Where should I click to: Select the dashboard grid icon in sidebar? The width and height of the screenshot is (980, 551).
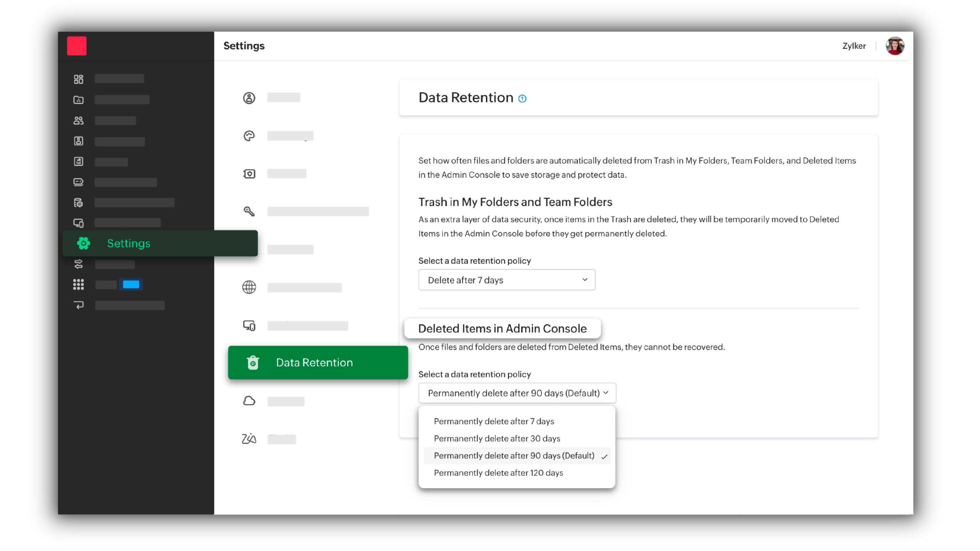click(x=78, y=79)
